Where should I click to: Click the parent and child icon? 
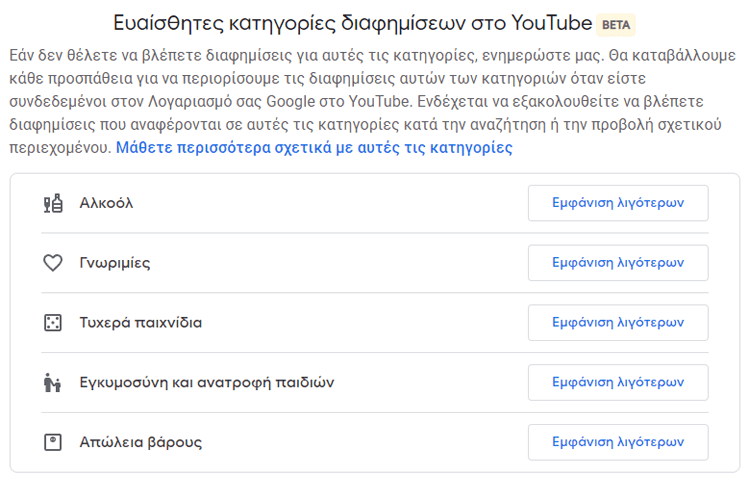52,382
